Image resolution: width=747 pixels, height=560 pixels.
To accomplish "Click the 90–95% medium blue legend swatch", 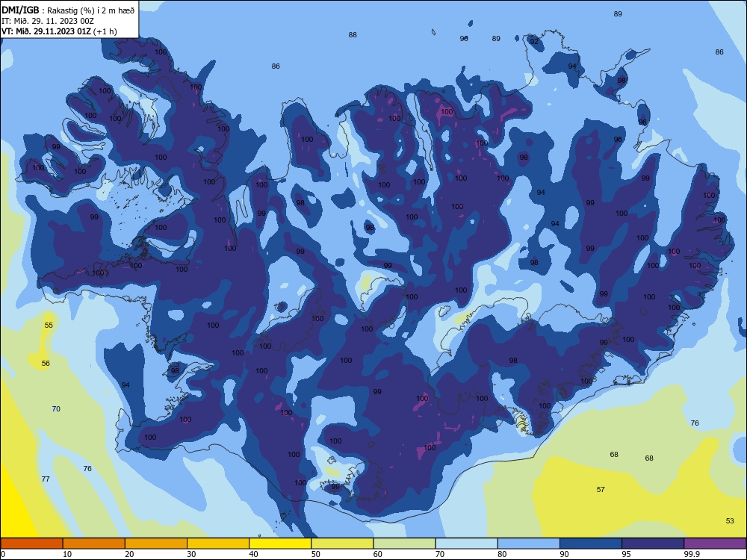I will (591, 544).
